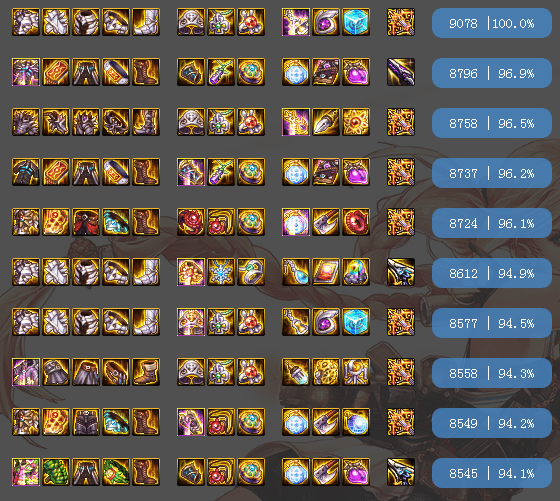This screenshot has width=560, height=501.
Task: Click the 8545 | 94.1% score button
Action: click(x=492, y=473)
